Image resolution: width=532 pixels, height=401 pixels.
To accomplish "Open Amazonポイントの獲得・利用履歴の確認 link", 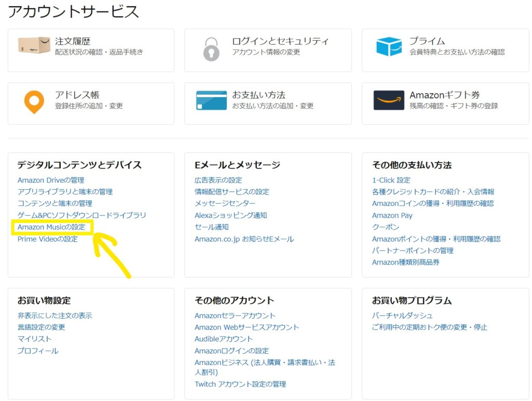I will pyautogui.click(x=436, y=239).
